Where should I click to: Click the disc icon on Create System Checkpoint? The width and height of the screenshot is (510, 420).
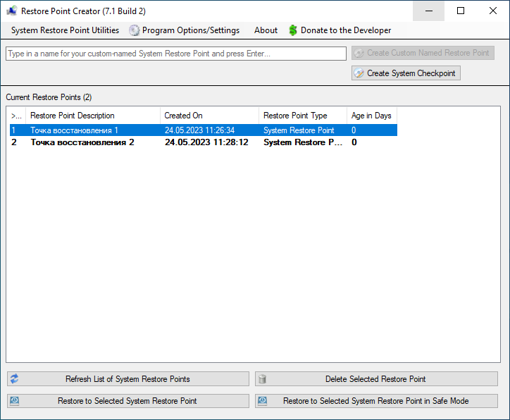[359, 73]
